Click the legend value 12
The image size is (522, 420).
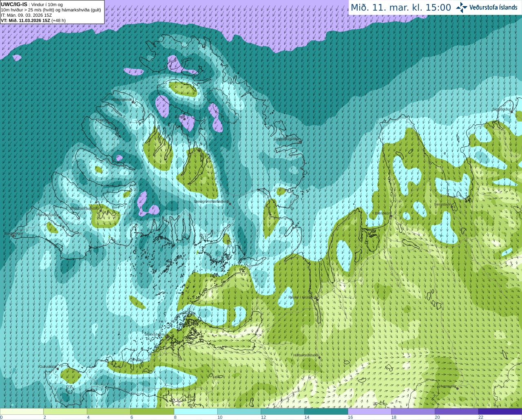tap(263, 417)
